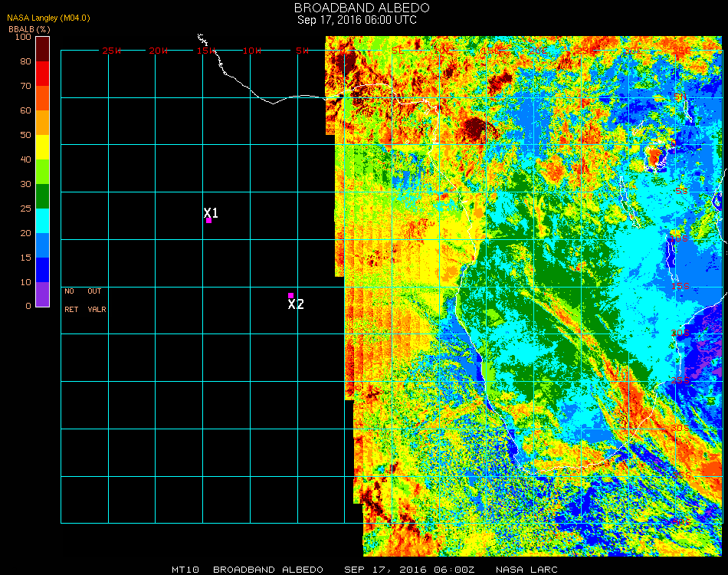This screenshot has height=575, width=728.
Task: Click the magenta X2 marker point
Action: 290,295
